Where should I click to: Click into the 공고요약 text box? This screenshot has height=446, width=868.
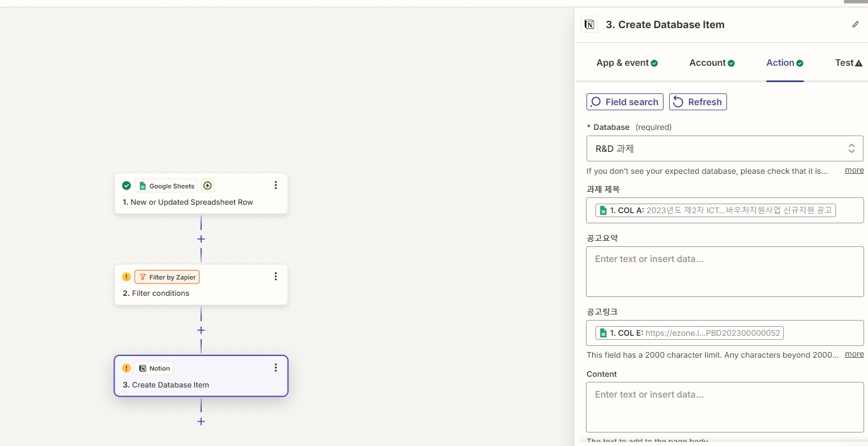725,272
